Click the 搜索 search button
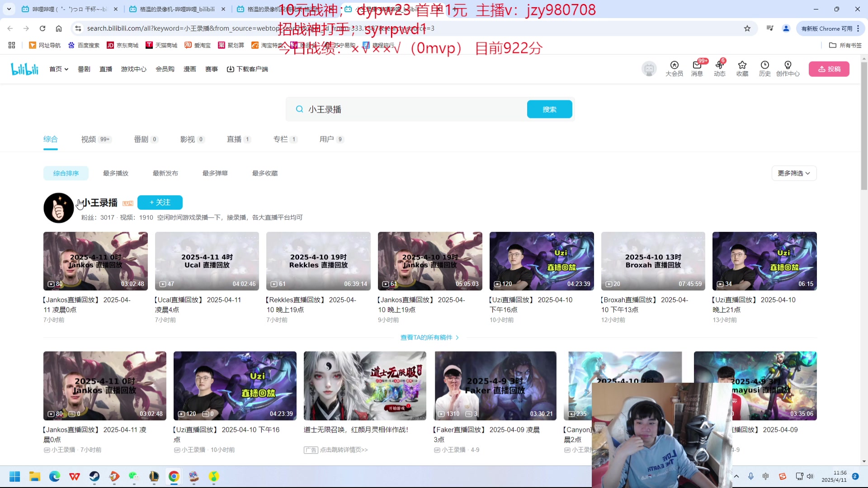Image resolution: width=868 pixels, height=488 pixels. [550, 109]
